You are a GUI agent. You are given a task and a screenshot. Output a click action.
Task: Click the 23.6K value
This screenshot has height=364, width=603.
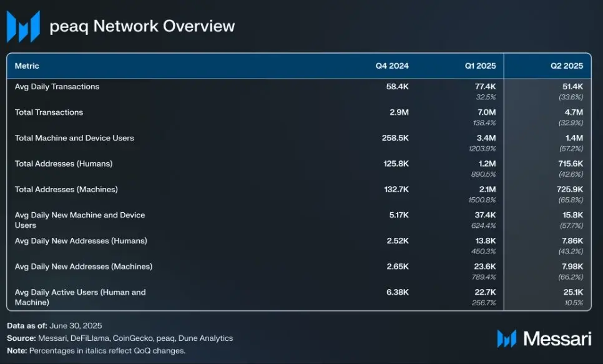pos(485,267)
